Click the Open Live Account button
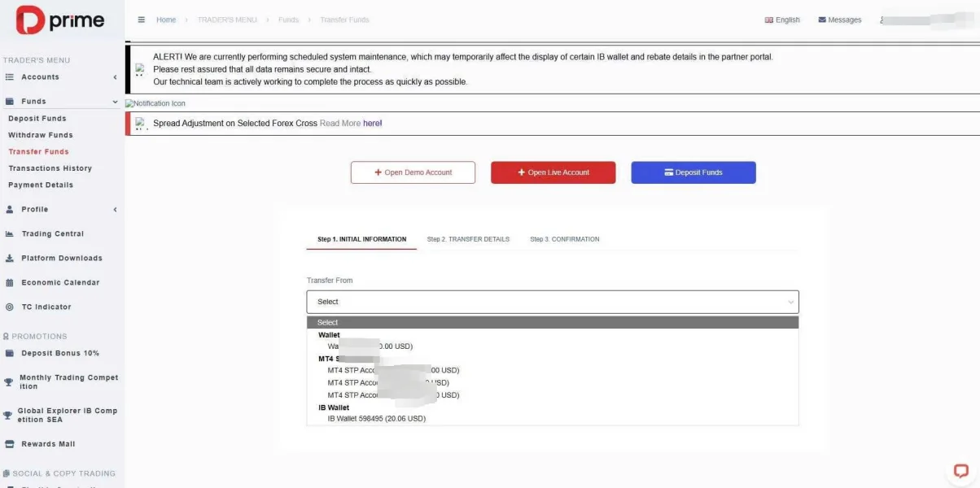Image resolution: width=980 pixels, height=488 pixels. coord(553,172)
